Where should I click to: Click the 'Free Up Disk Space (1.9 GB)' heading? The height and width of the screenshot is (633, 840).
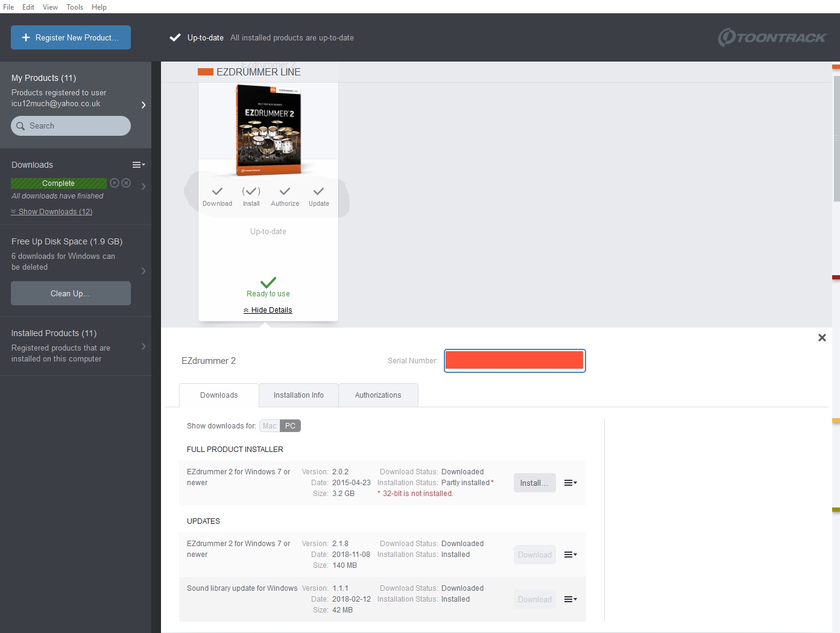coord(67,241)
